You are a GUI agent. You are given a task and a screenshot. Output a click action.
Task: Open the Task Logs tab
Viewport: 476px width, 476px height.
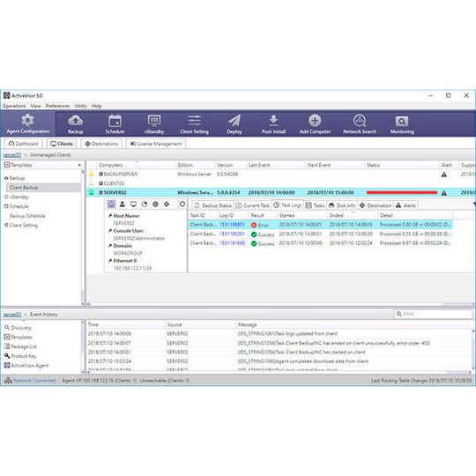point(287,205)
